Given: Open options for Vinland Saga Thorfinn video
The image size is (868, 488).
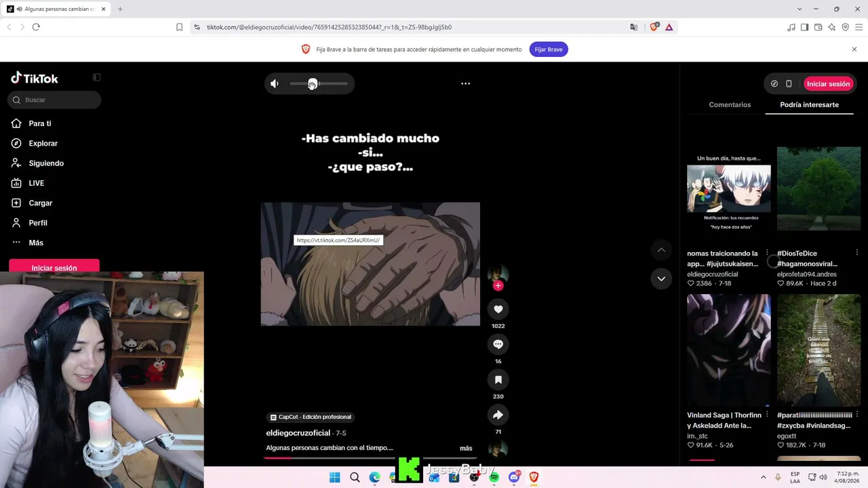Looking at the screenshot, I should pos(767,415).
